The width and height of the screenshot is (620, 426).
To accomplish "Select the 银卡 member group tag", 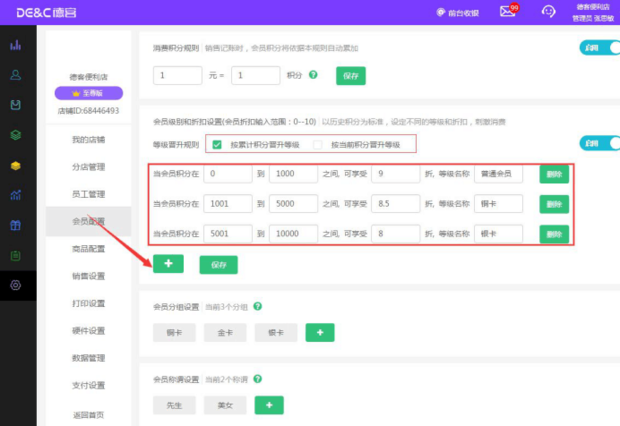I will coord(276,333).
